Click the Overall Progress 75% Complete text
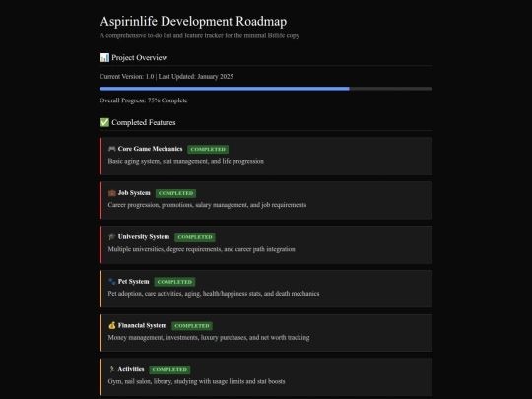The height and width of the screenshot is (399, 532). (x=144, y=100)
